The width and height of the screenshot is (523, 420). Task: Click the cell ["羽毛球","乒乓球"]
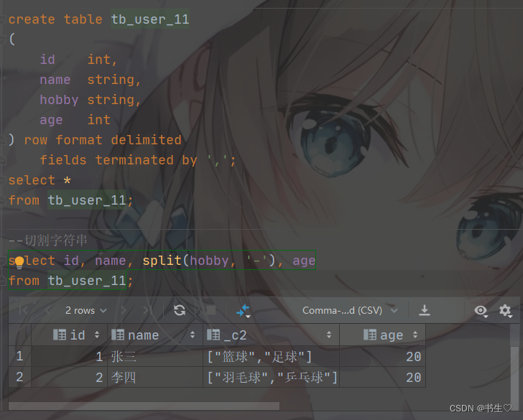[x=271, y=378]
